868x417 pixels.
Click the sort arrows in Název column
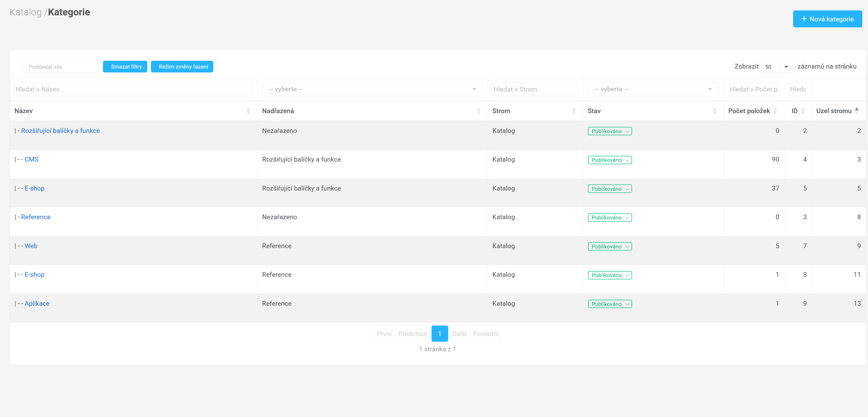click(x=248, y=111)
